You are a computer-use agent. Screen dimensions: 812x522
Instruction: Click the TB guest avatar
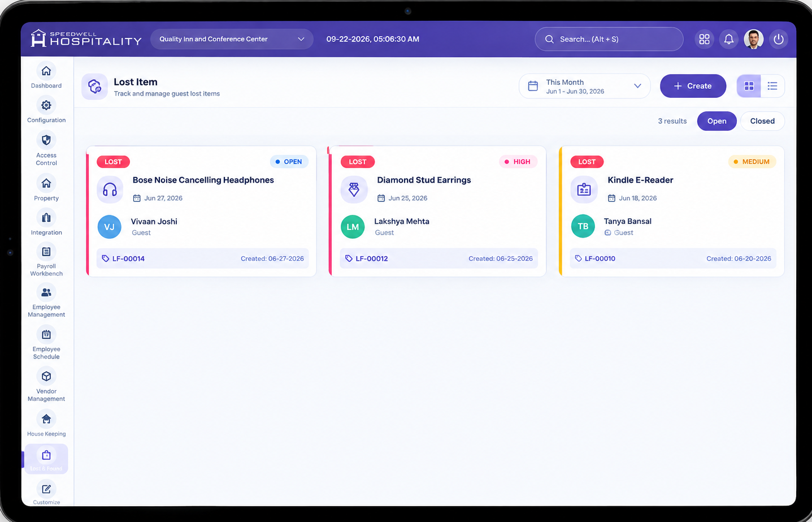coord(583,227)
